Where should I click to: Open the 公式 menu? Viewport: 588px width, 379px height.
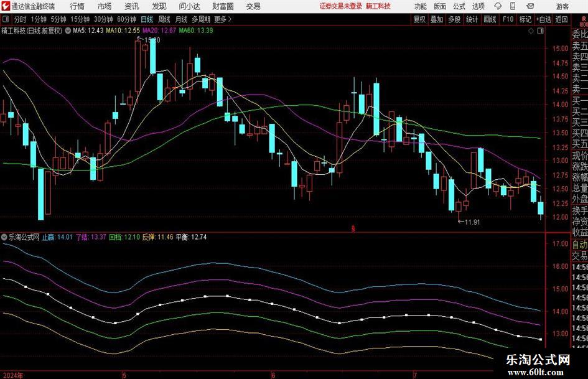pos(459,6)
